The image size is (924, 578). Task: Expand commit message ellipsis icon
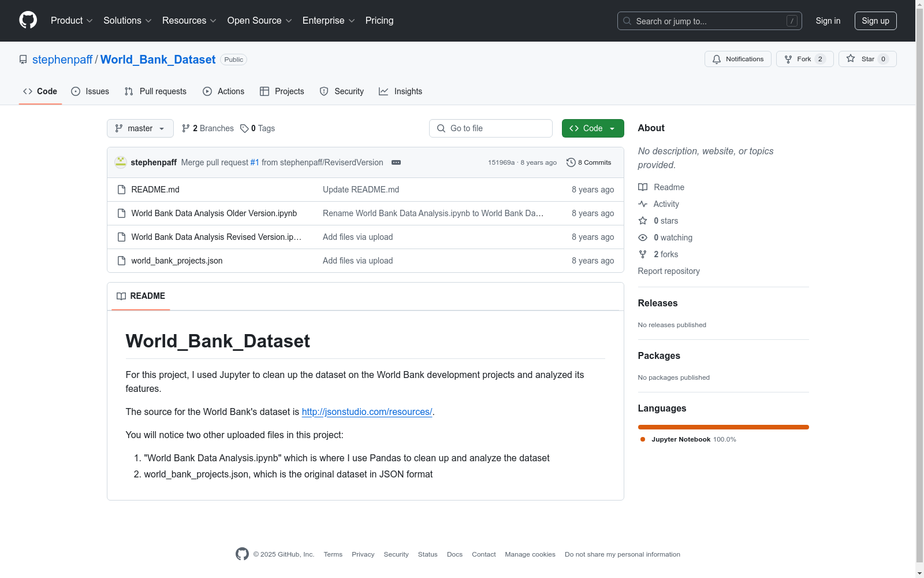pyautogui.click(x=396, y=162)
